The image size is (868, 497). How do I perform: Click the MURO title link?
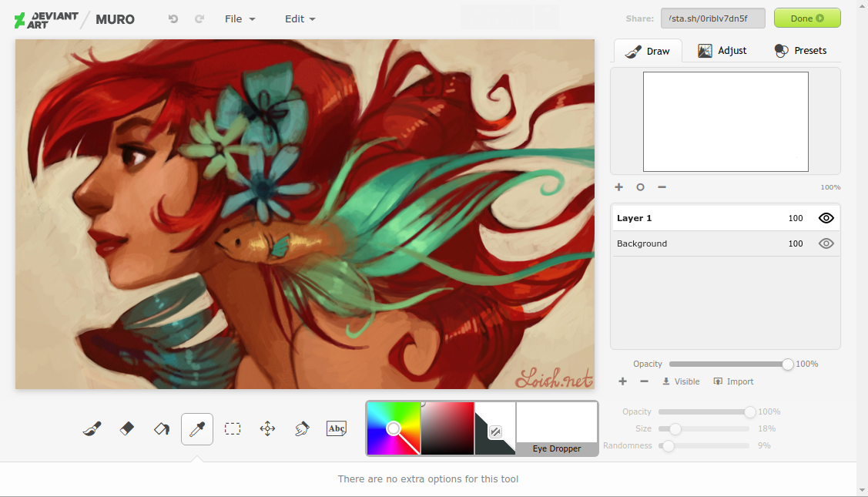pyautogui.click(x=116, y=19)
